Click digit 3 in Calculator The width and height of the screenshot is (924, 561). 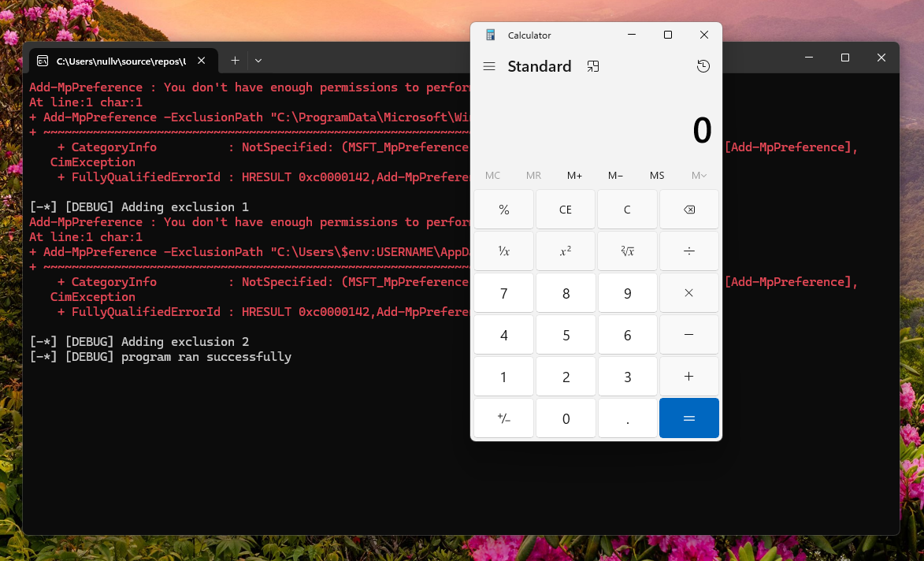point(627,377)
